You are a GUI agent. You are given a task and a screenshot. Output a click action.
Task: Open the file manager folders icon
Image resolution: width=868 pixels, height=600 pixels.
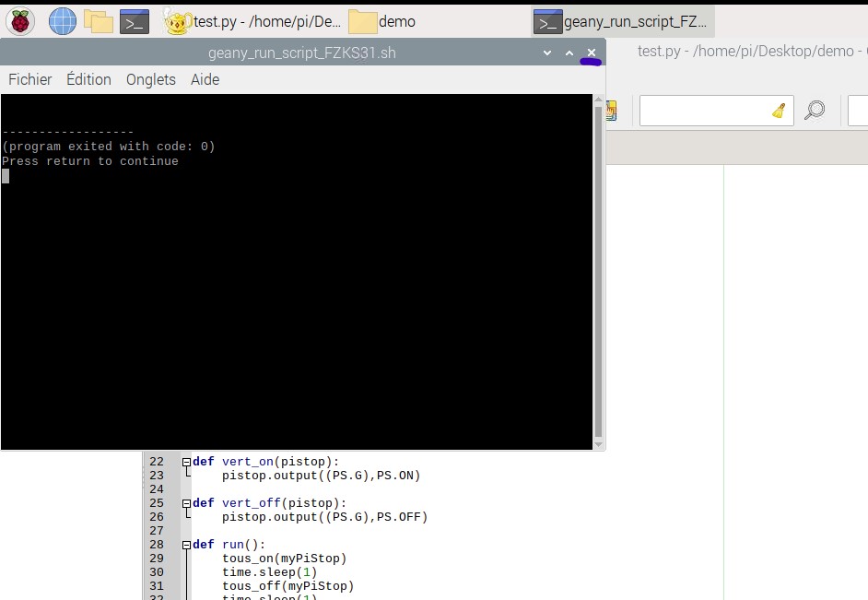pyautogui.click(x=98, y=20)
